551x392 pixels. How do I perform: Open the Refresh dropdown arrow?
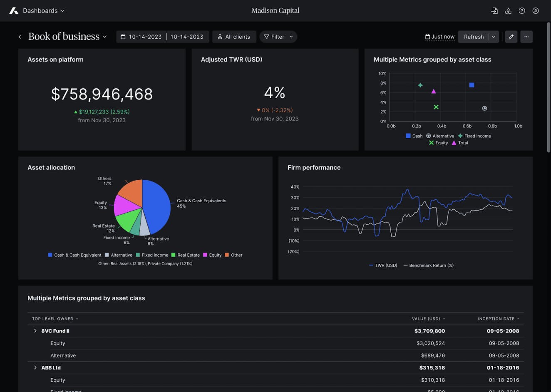(x=494, y=37)
